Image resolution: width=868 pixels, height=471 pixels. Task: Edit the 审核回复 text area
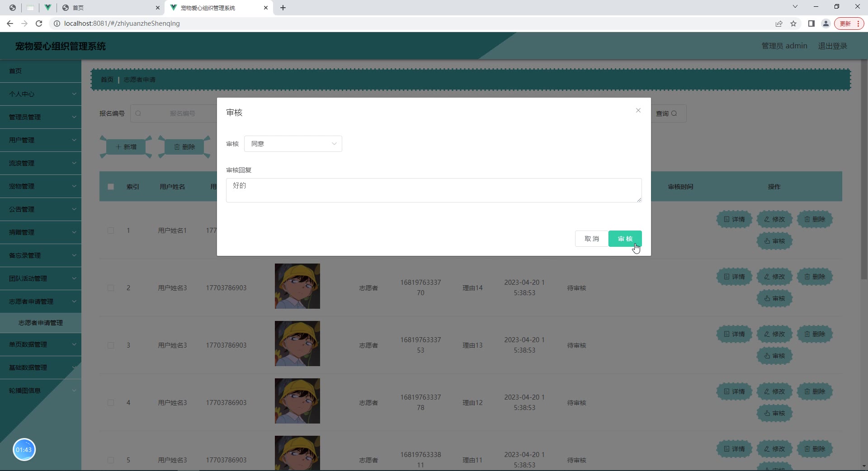coord(434,190)
